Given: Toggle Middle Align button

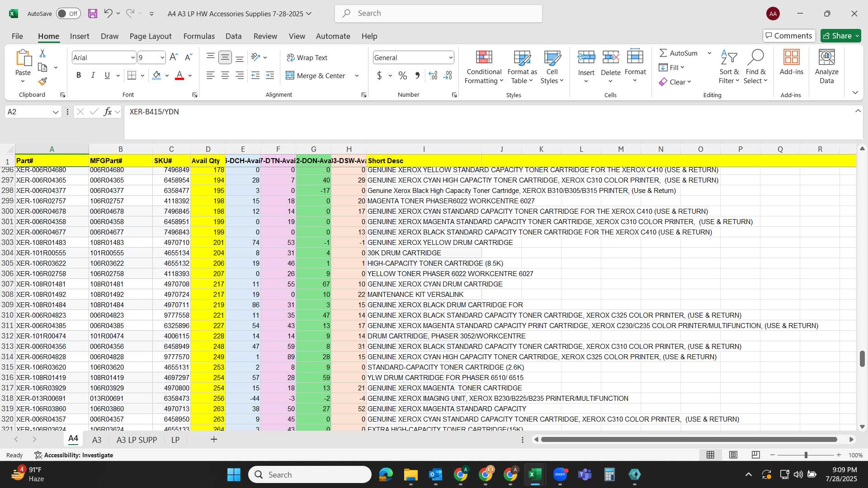Looking at the screenshot, I should point(225,57).
